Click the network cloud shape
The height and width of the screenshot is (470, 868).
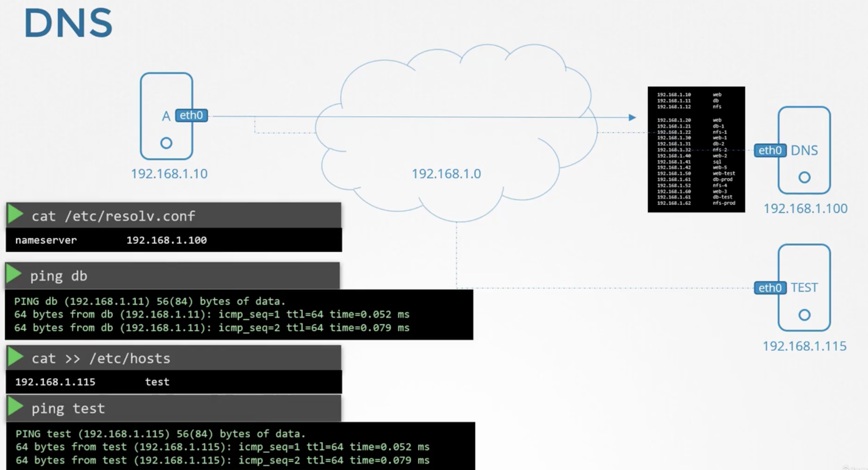456,132
